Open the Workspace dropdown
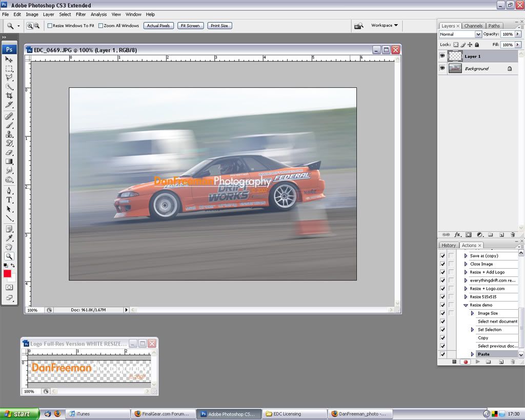Viewport: 525px width, 420px height. (x=385, y=26)
